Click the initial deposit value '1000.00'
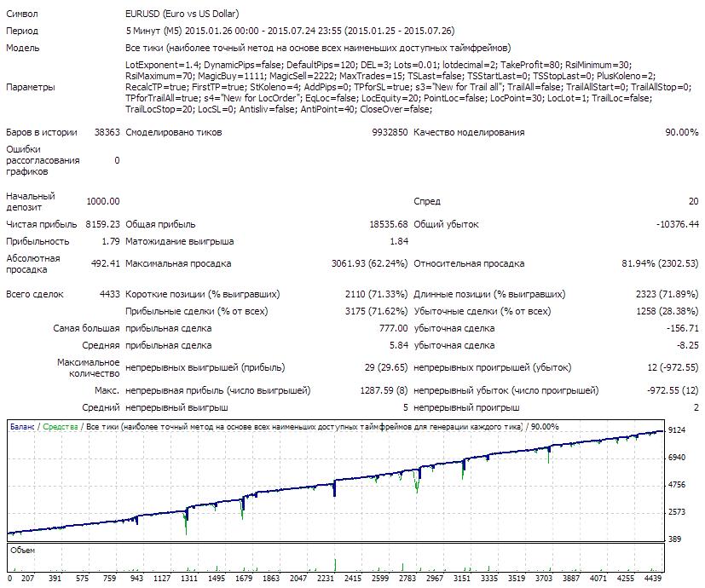705x588 pixels. tap(103, 201)
